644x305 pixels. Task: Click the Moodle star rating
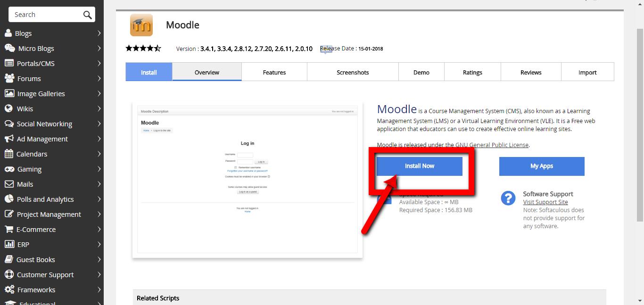point(143,48)
